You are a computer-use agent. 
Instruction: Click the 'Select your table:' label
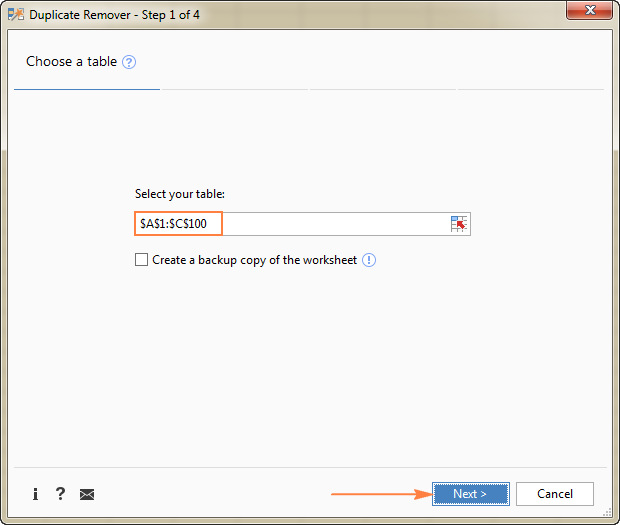[179, 194]
